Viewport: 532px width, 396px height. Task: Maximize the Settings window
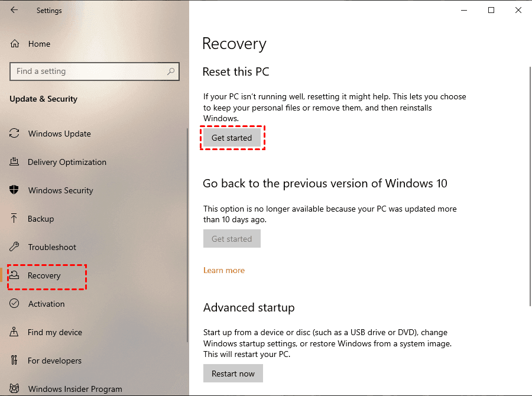[491, 10]
